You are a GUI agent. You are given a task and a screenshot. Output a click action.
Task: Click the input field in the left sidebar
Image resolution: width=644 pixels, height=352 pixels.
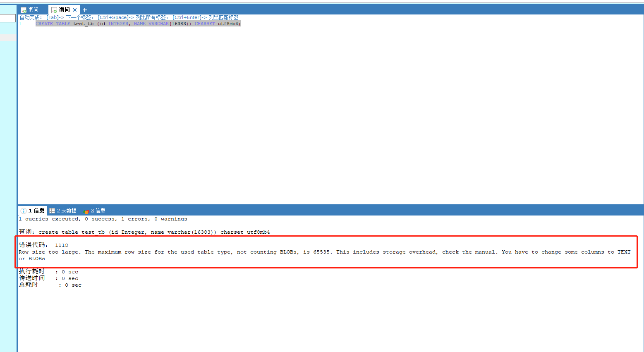(8, 18)
